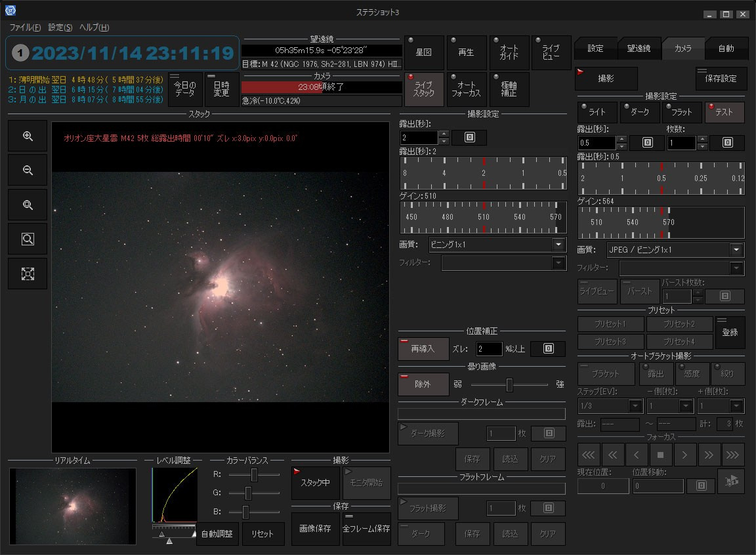The height and width of the screenshot is (555, 756).
Task: Expand the ビニング1x1 dropdown in live stack settings
Action: point(558,245)
